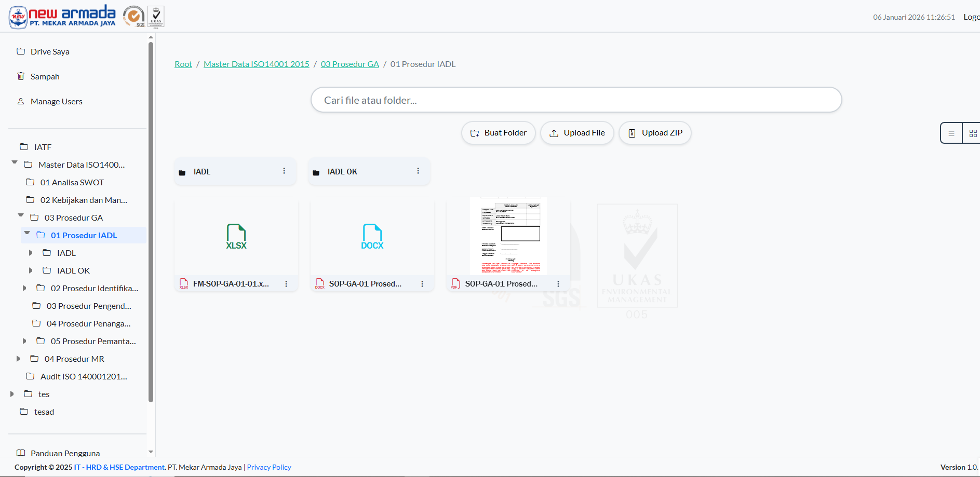
Task: Open PDF document preview thumbnail
Action: 508,237
